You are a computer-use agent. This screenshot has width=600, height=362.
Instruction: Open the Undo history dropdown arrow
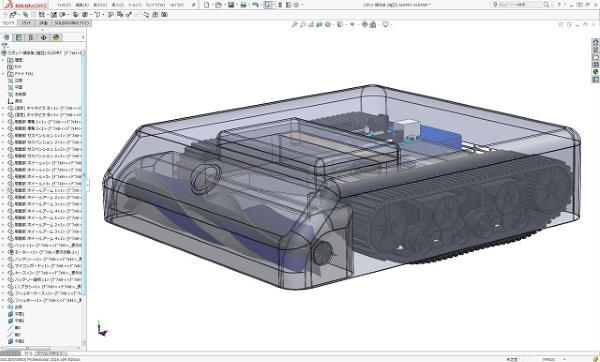pyautogui.click(x=260, y=5)
